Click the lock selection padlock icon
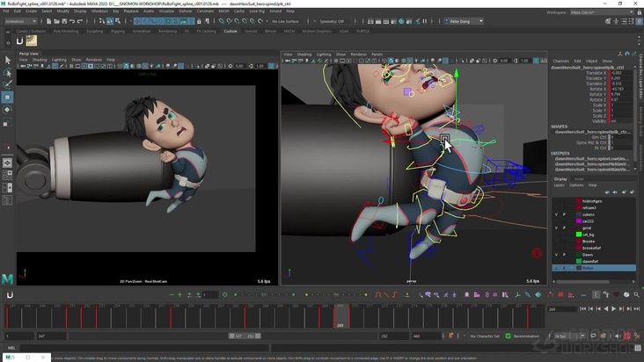The height and width of the screenshot is (362, 644). pos(199,21)
